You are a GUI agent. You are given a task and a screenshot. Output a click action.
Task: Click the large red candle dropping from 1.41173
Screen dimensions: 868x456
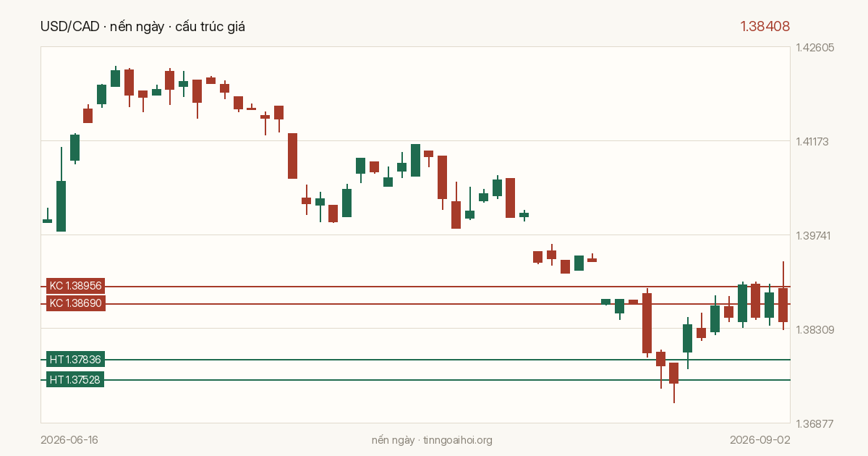(x=292, y=156)
